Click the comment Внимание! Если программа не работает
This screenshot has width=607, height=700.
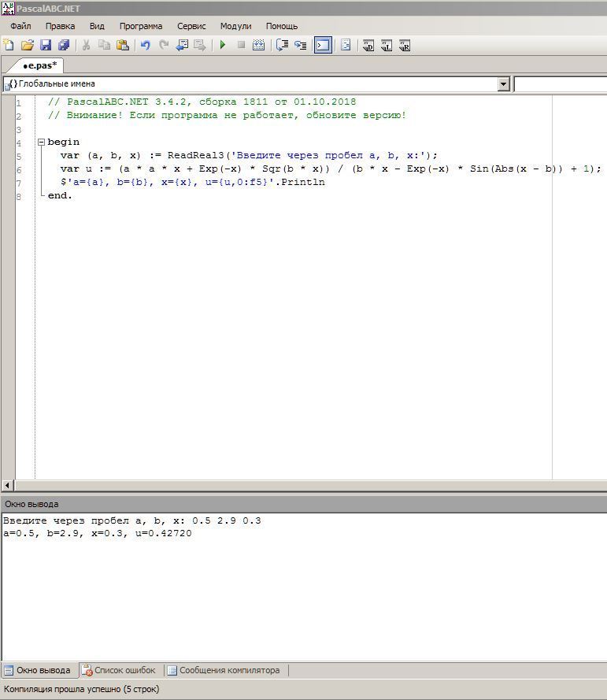click(x=228, y=115)
